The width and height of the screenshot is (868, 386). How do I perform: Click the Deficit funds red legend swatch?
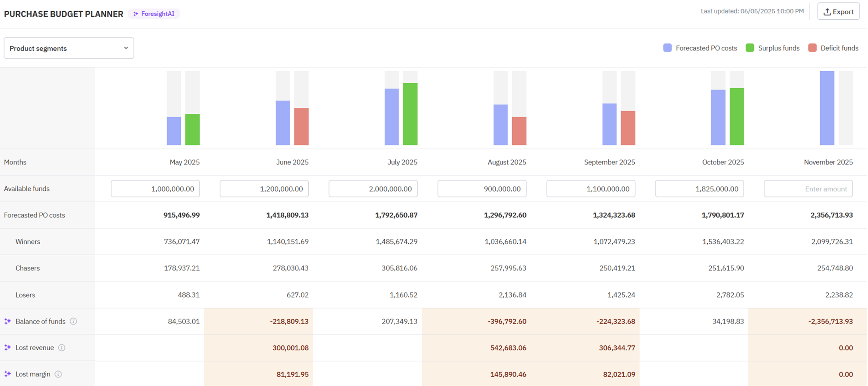point(812,48)
